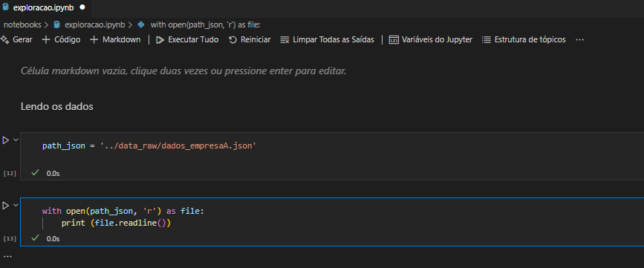Click the Gerar sparkle icon
This screenshot has width=644, height=268.
(4, 40)
